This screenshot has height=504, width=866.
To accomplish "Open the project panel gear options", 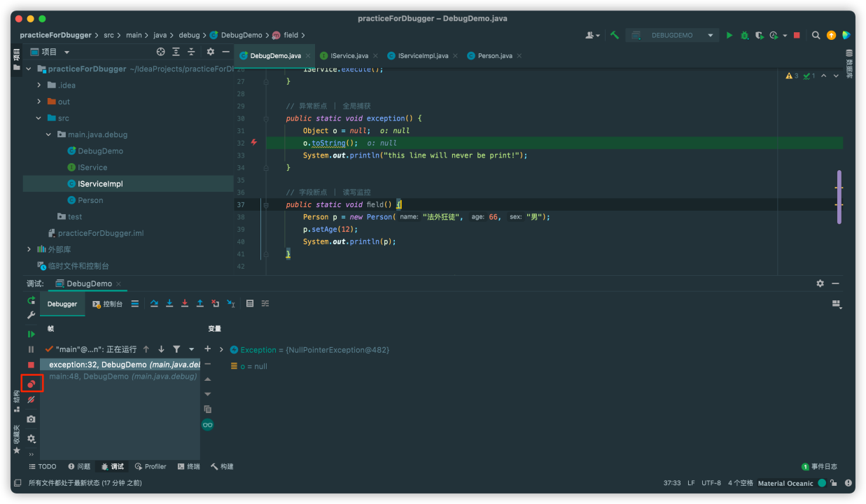I will 210,52.
